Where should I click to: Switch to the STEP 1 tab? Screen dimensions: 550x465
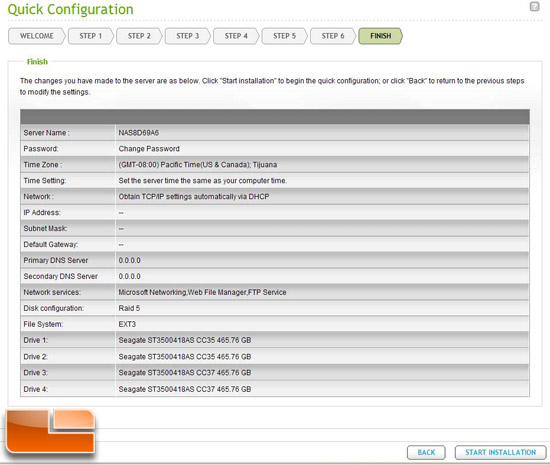[90, 36]
